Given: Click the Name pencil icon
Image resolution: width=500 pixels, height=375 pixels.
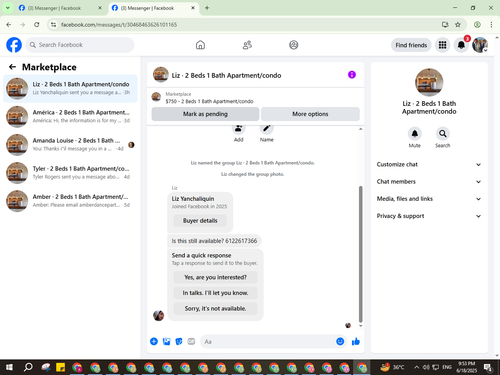Looking at the screenshot, I should tap(266, 129).
